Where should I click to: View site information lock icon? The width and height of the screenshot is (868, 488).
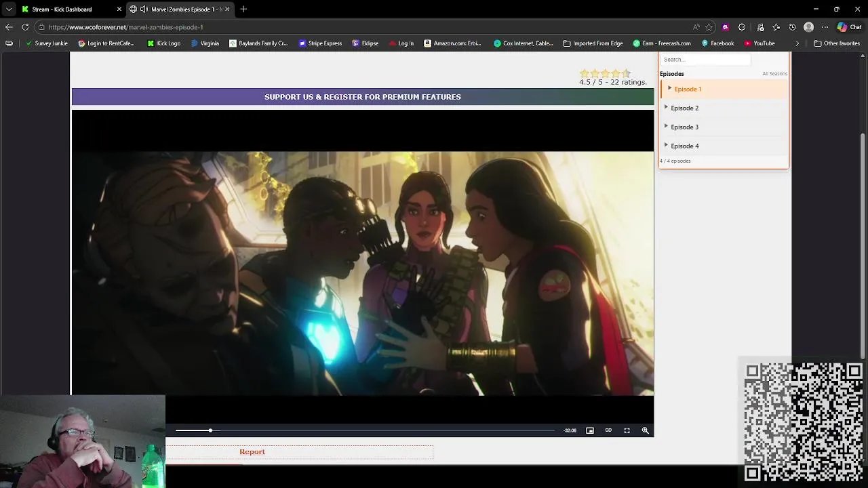click(41, 27)
